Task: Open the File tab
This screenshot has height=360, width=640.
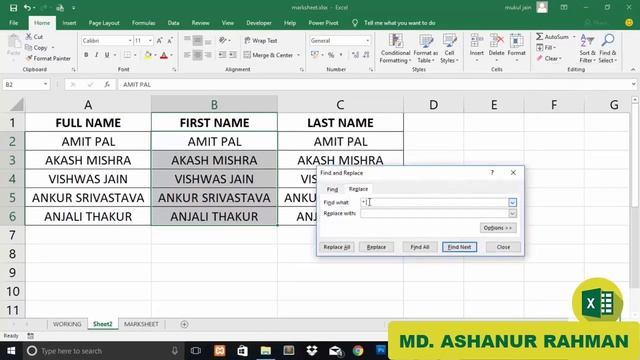Action: click(13, 23)
